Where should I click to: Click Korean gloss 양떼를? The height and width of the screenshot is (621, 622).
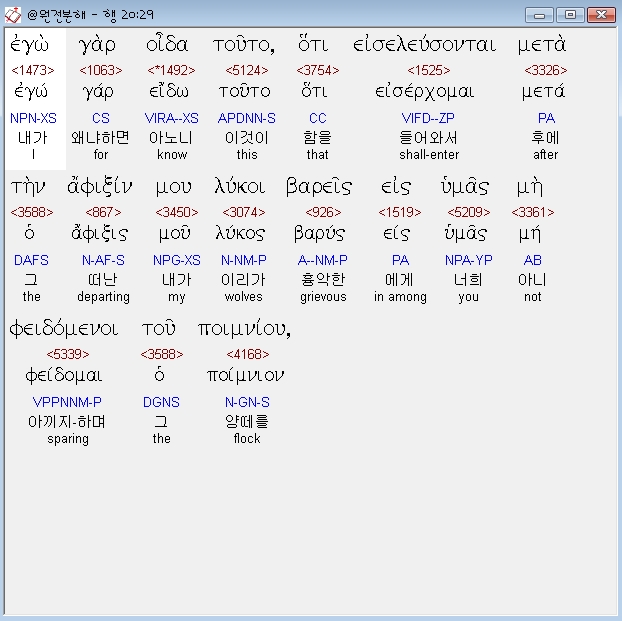click(x=247, y=422)
